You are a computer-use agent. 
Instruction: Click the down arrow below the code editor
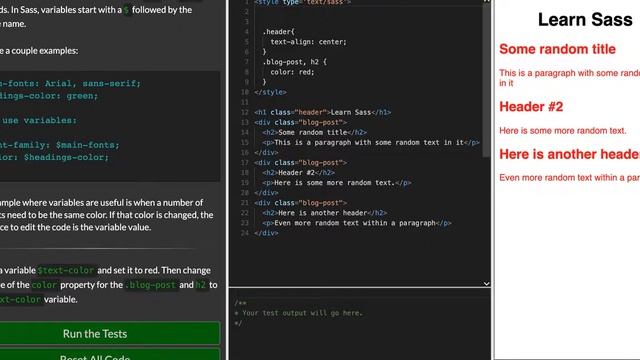(x=486, y=283)
